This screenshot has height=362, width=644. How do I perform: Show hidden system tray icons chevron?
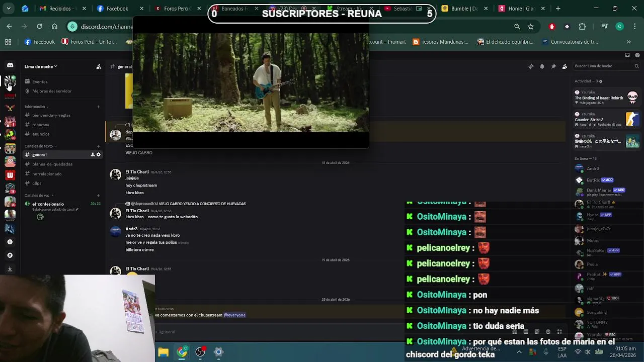519,352
